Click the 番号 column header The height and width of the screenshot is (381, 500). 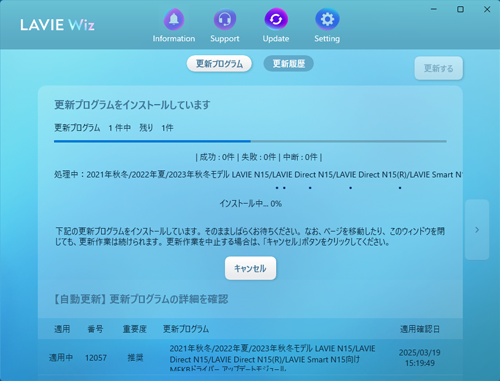point(95,329)
